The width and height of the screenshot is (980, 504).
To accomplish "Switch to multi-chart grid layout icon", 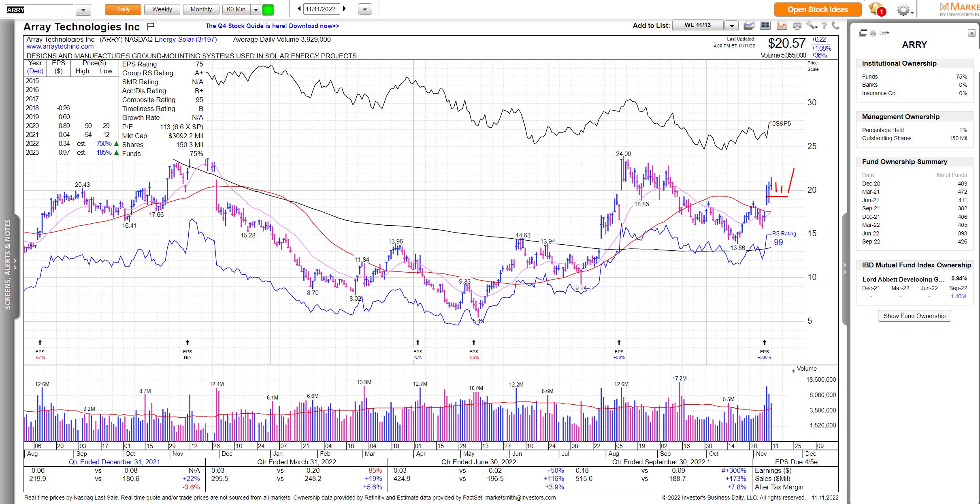I will (x=765, y=26).
